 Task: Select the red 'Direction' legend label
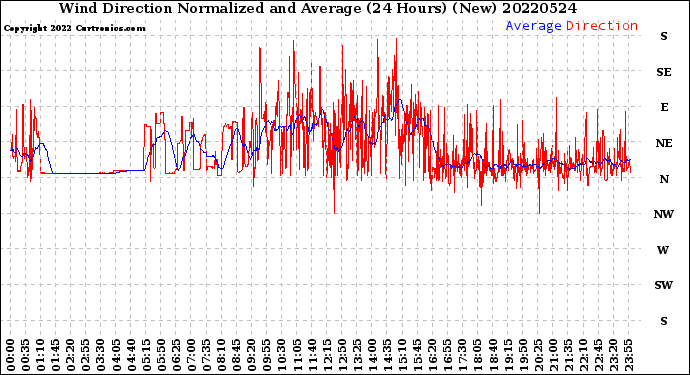(602, 26)
